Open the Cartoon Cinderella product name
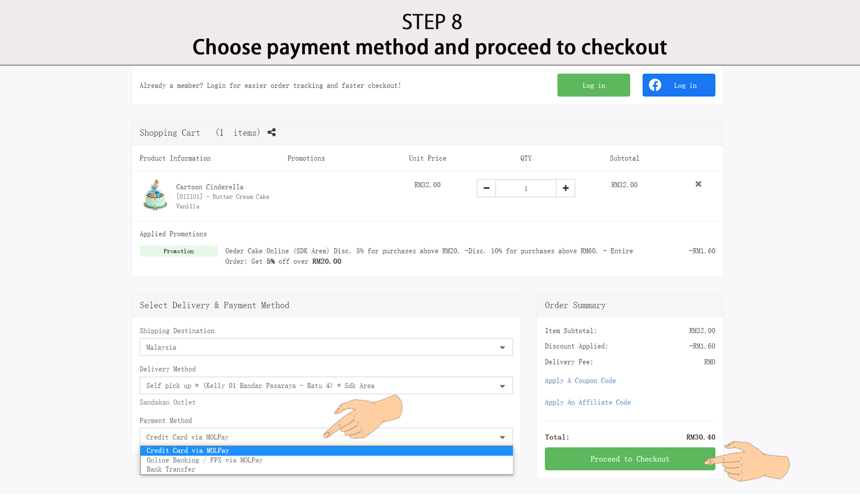 (x=210, y=187)
